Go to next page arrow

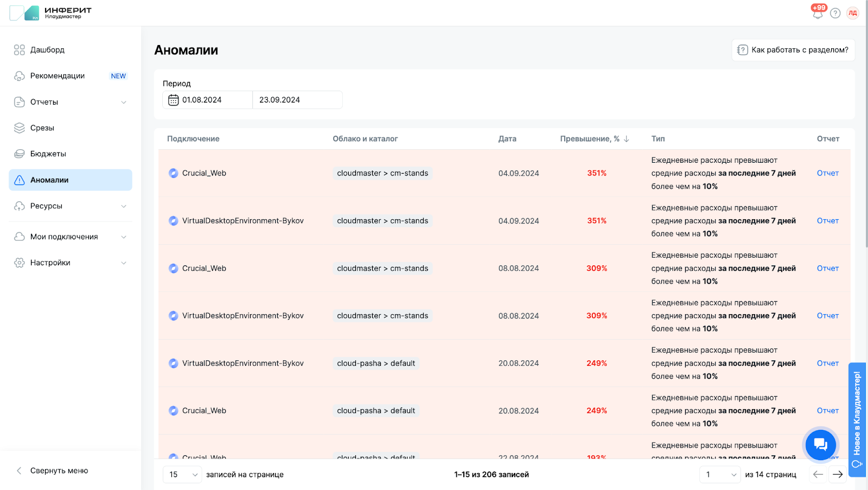(x=838, y=474)
